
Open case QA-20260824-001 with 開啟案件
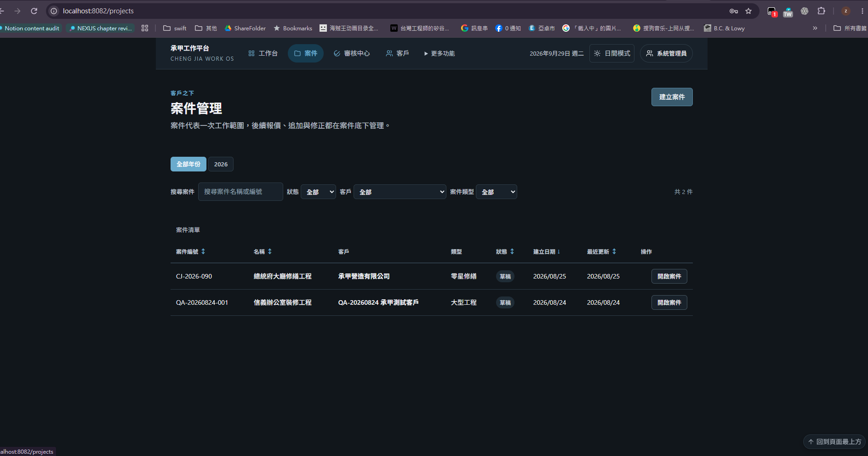point(669,302)
